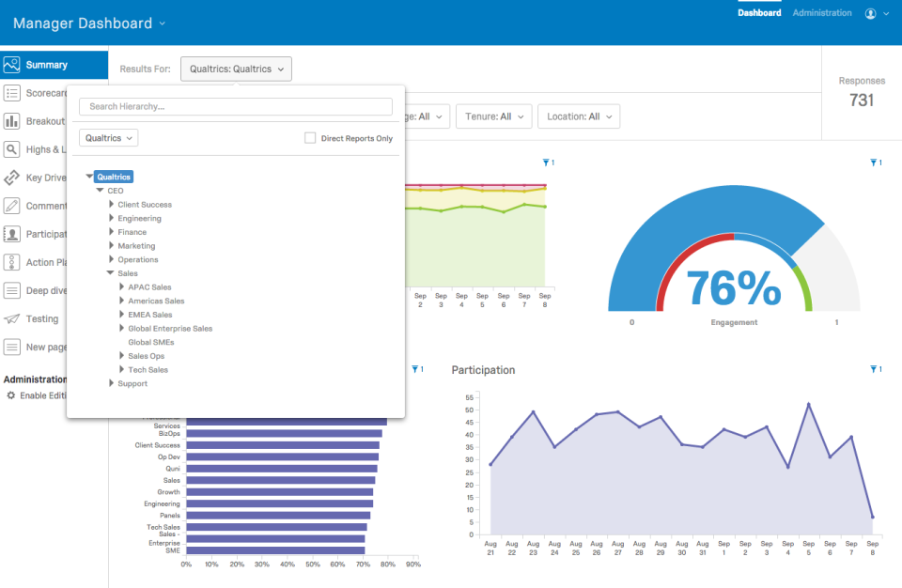Click the Search Hierarchy input field
The height and width of the screenshot is (588, 902).
pos(235,106)
